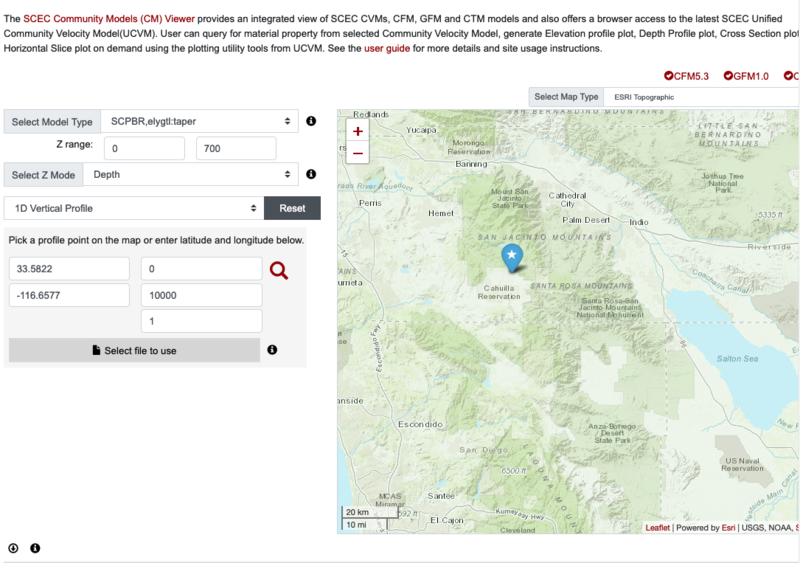Click the Z range minimum field showing 0
Viewport: 800px width, 563px height.
(x=144, y=149)
